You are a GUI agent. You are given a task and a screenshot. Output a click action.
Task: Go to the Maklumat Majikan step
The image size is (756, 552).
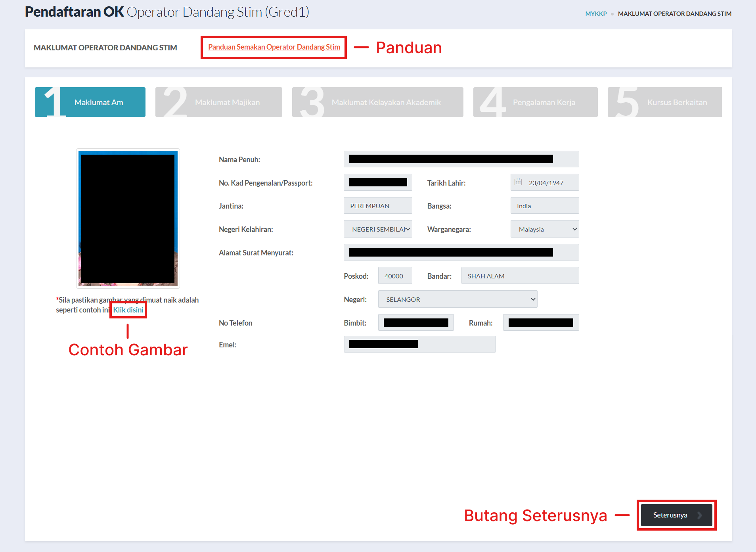coord(219,102)
